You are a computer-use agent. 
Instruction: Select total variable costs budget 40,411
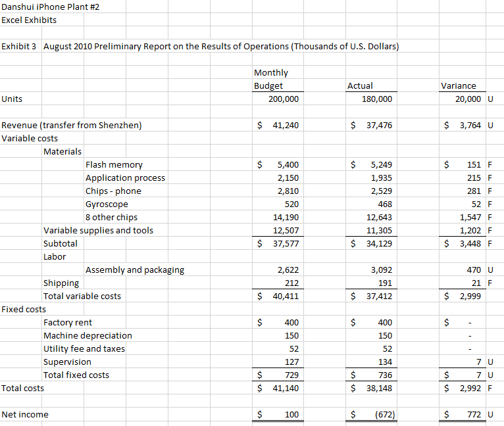[286, 296]
